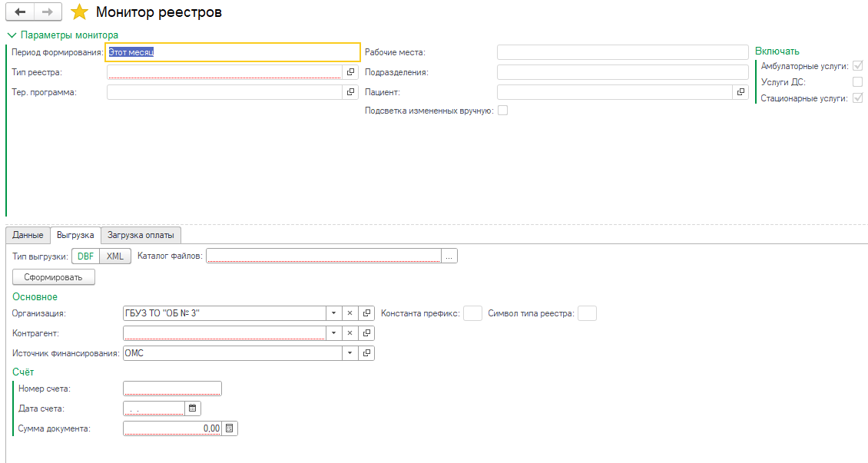The width and height of the screenshot is (868, 463).
Task: Open calculator for Сумма документа
Action: pos(230,428)
